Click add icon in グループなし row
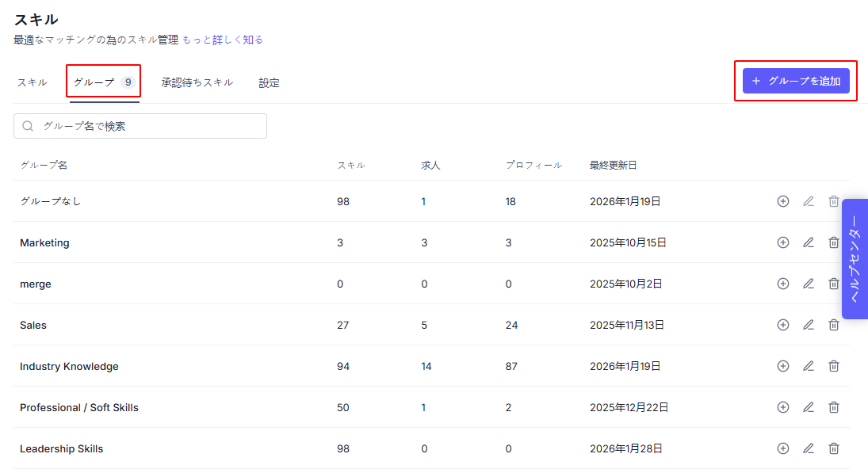Screen dimensions: 868x469 pos(782,201)
